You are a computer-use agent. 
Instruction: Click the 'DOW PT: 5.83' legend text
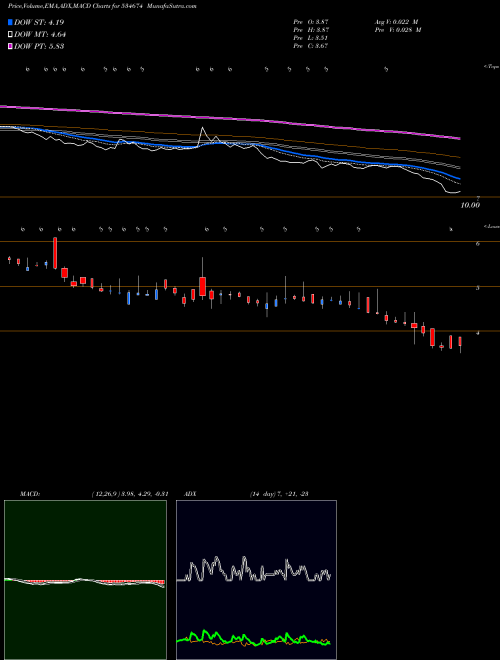39,46
